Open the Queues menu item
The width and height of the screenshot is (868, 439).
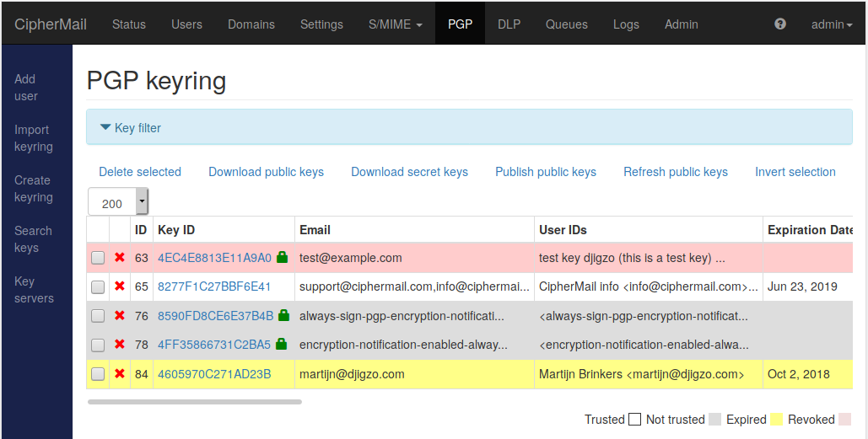pos(566,24)
